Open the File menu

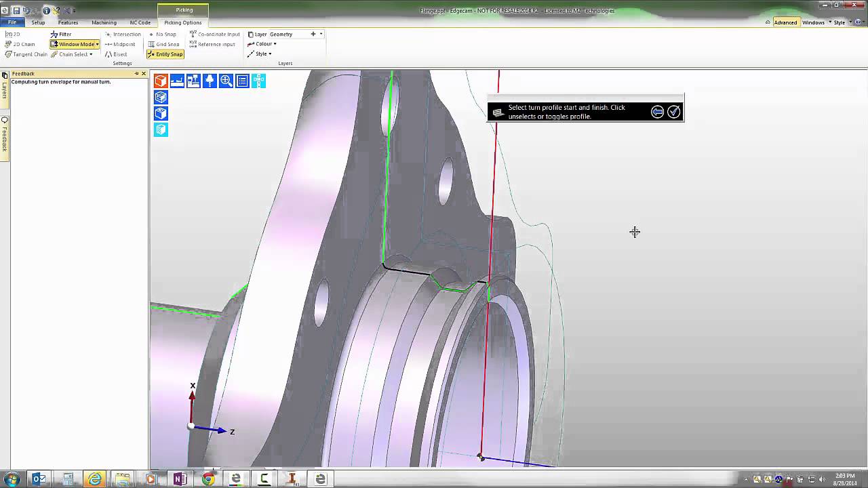click(12, 22)
